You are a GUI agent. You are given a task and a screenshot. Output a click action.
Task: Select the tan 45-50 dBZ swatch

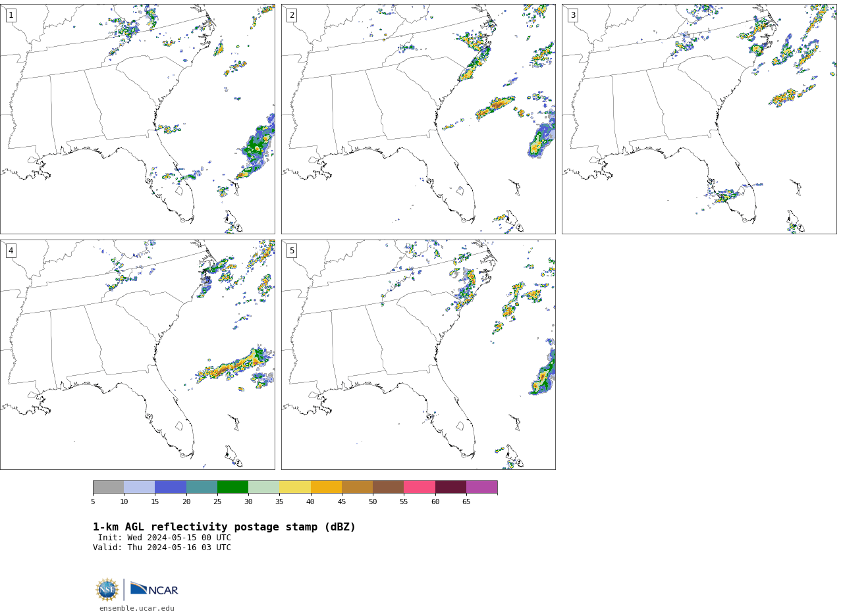pos(357,487)
